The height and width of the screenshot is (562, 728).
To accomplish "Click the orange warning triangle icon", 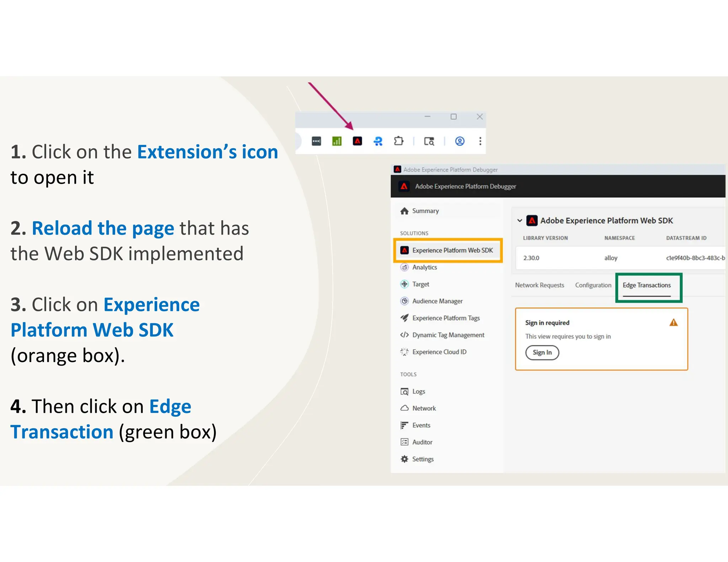I will click(674, 323).
